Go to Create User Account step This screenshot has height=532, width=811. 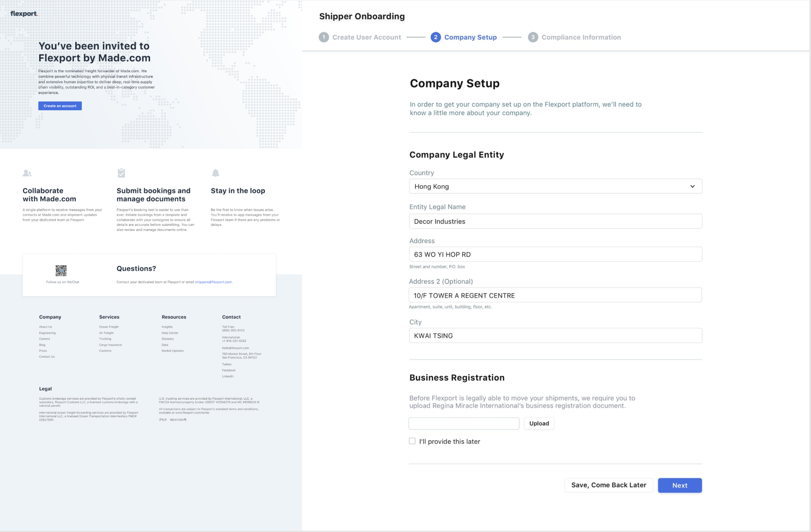(x=367, y=37)
